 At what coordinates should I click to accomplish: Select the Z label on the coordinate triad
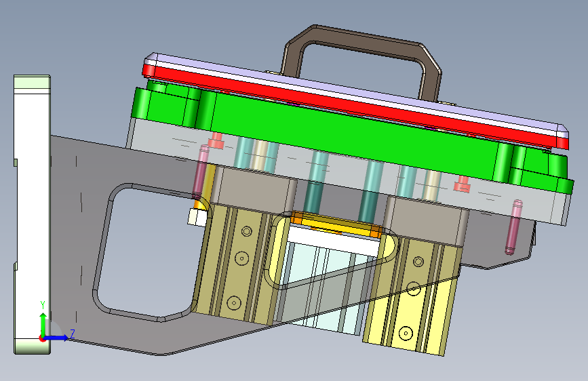[73, 334]
